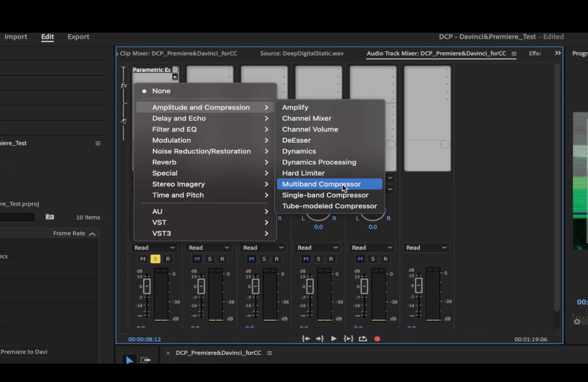Open the Audio Track Mixer panel menu icon
Screen dimensions: 588x382
click(x=514, y=53)
